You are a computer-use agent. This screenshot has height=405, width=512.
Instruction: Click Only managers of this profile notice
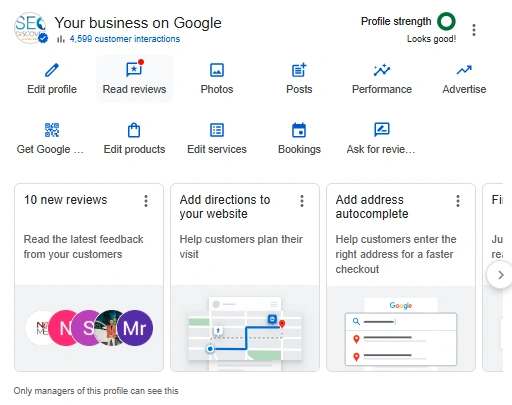[x=96, y=391]
